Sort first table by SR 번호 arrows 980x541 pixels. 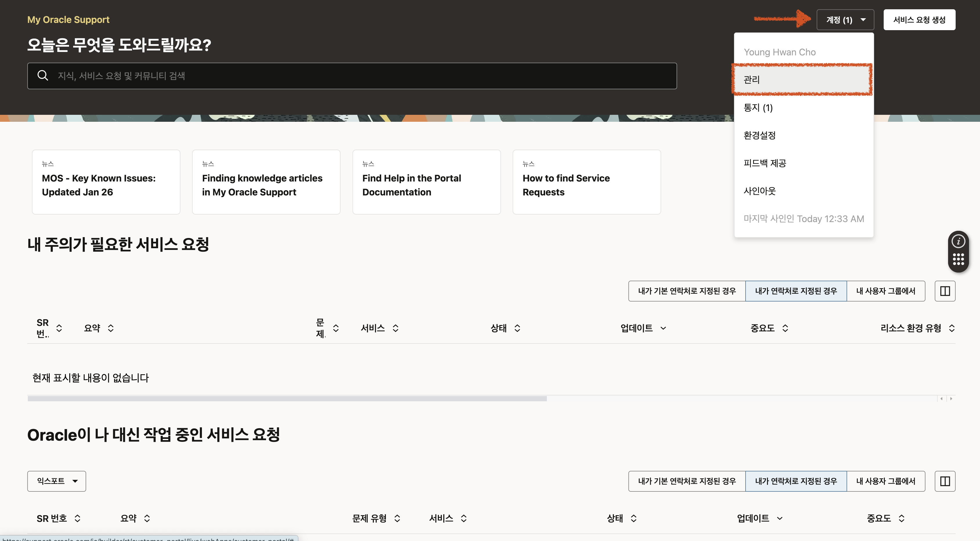click(59, 328)
